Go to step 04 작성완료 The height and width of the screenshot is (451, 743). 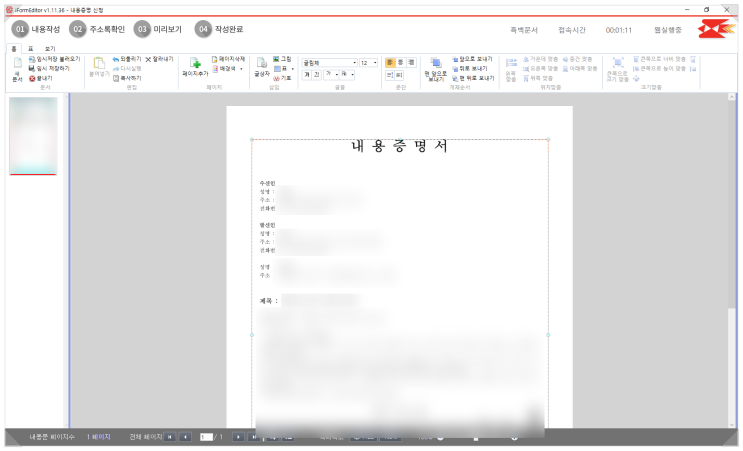pyautogui.click(x=219, y=29)
